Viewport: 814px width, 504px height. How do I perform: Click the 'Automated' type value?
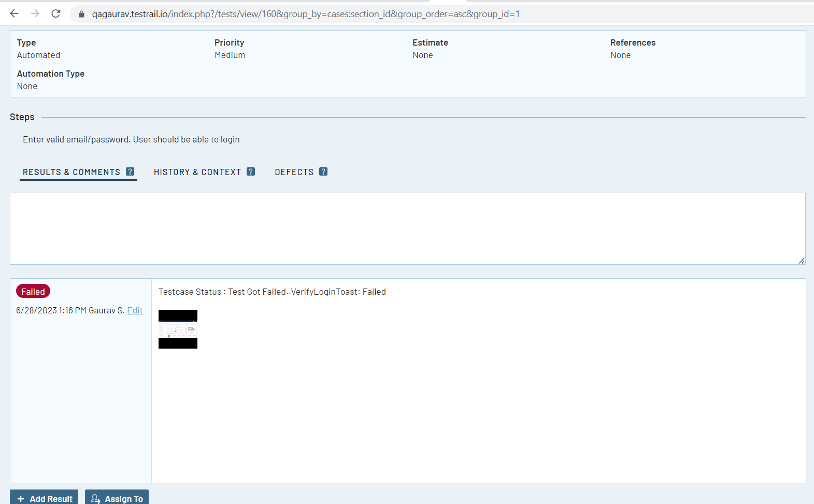(x=38, y=55)
